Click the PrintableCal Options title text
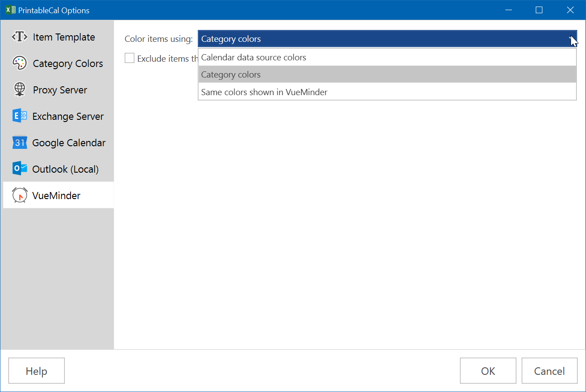Viewport: 586px width, 392px height. pos(54,11)
